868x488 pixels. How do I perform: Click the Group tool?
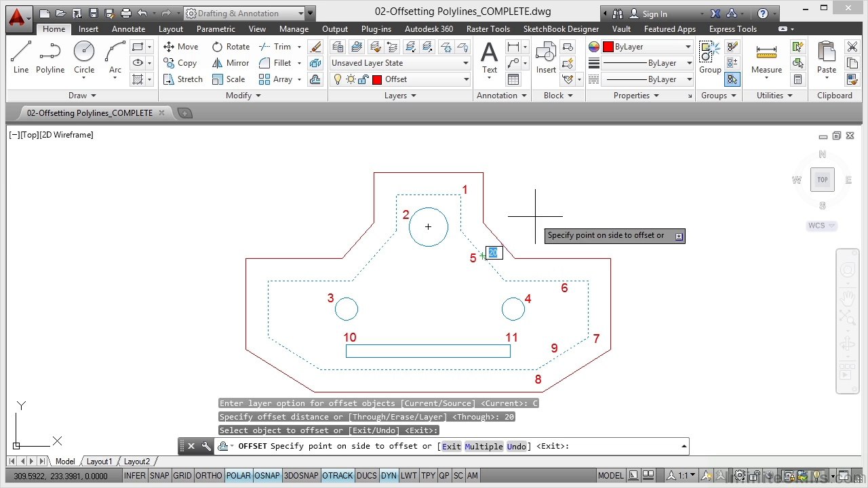click(x=710, y=58)
